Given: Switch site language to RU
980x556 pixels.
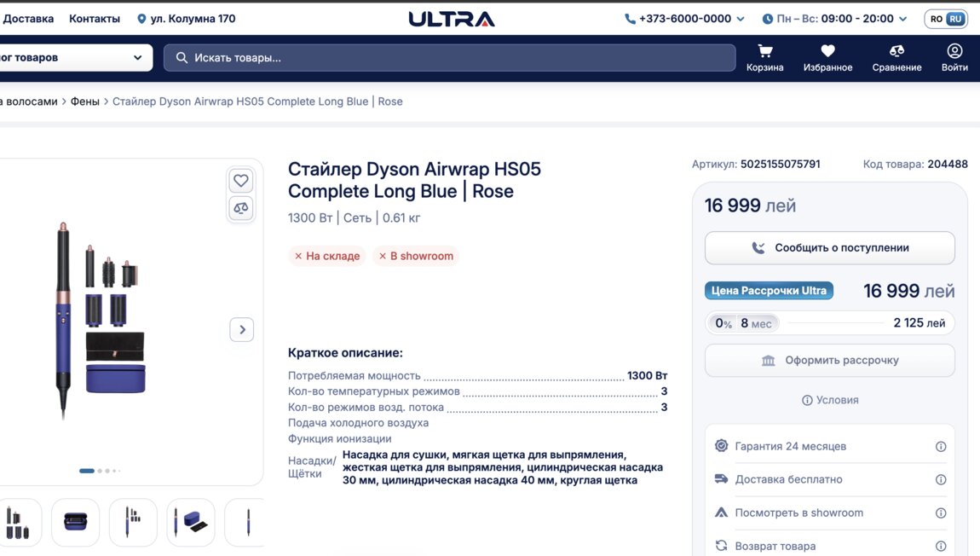Looking at the screenshot, I should click(955, 19).
